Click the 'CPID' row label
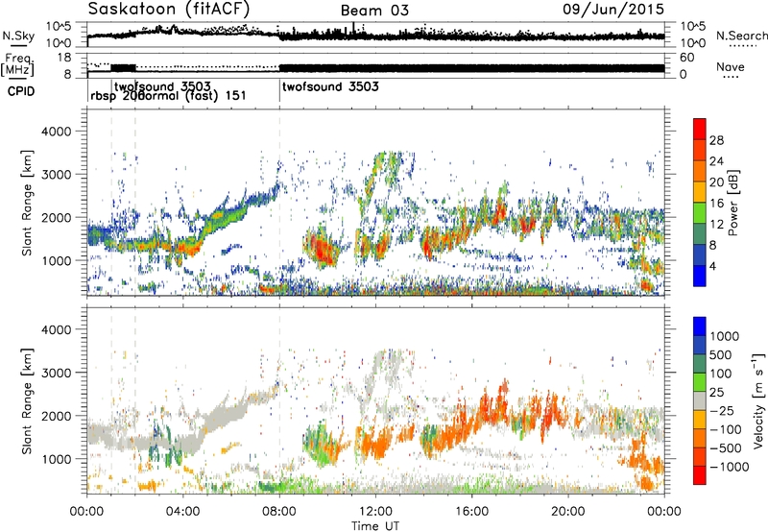 [20, 91]
